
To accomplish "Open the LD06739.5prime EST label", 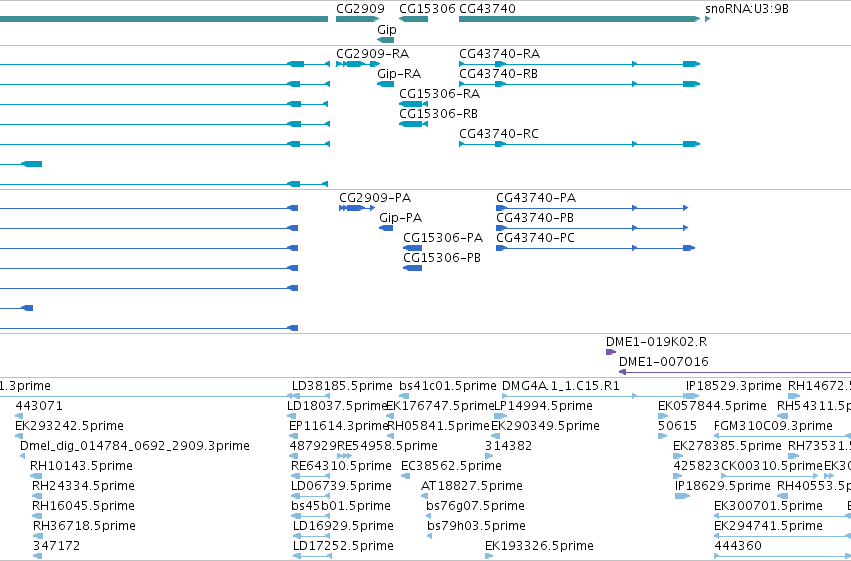I will [x=341, y=486].
